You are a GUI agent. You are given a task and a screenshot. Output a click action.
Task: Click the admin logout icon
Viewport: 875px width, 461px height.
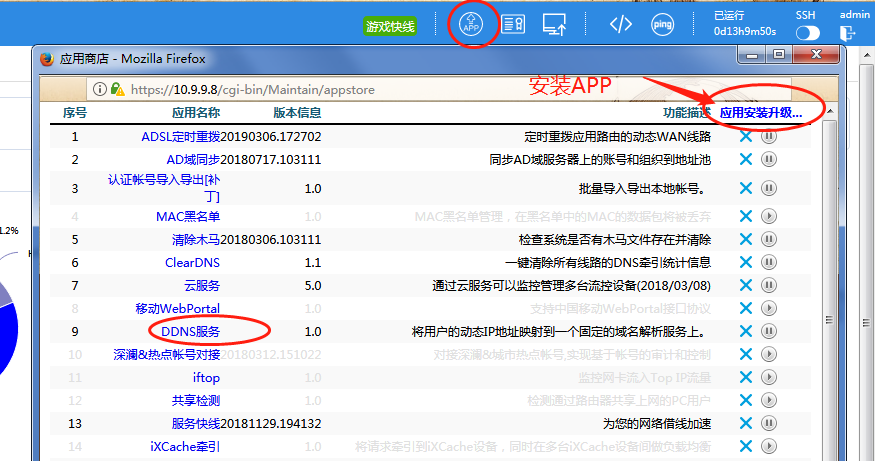pyautogui.click(x=849, y=33)
